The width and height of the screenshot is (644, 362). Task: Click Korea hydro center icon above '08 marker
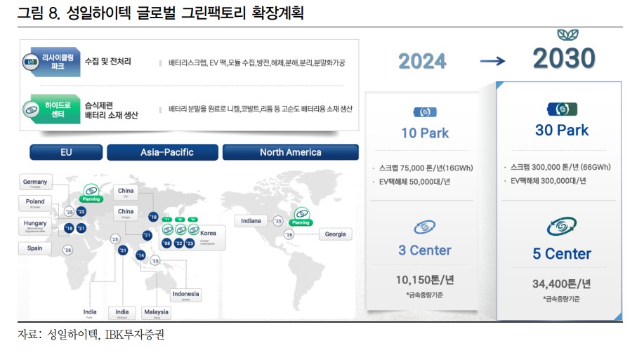pyautogui.click(x=168, y=230)
